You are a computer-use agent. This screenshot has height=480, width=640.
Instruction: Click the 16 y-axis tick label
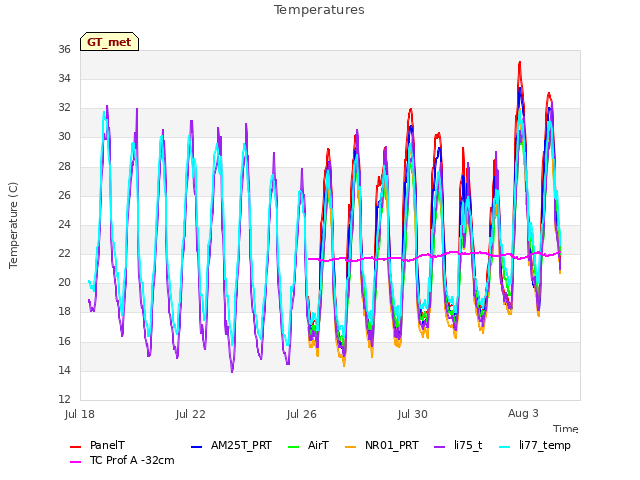point(64,341)
